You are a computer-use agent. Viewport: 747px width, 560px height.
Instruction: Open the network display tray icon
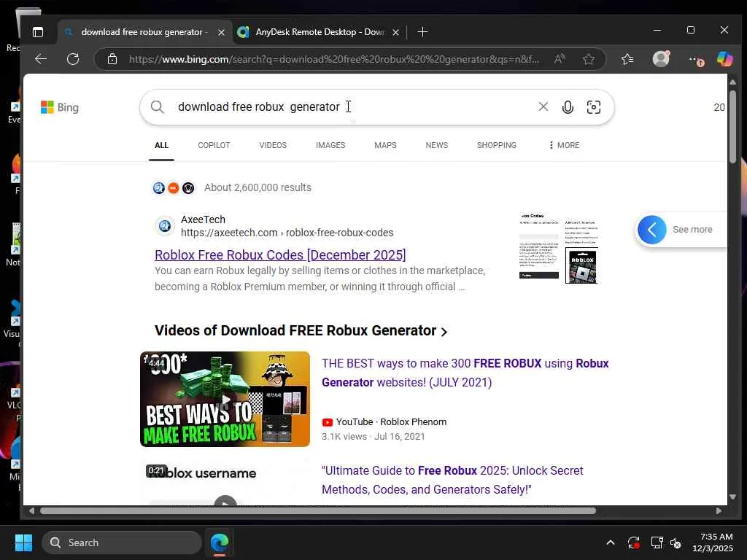coord(657,542)
